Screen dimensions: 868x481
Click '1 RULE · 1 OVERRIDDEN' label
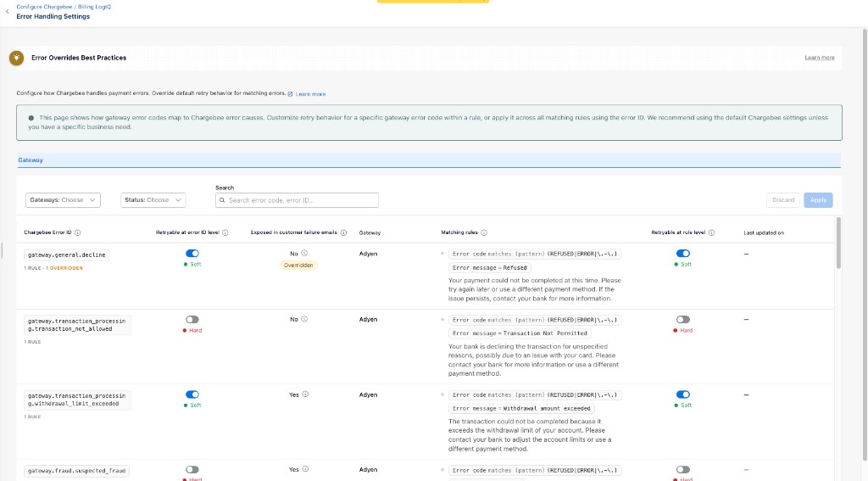coord(53,268)
